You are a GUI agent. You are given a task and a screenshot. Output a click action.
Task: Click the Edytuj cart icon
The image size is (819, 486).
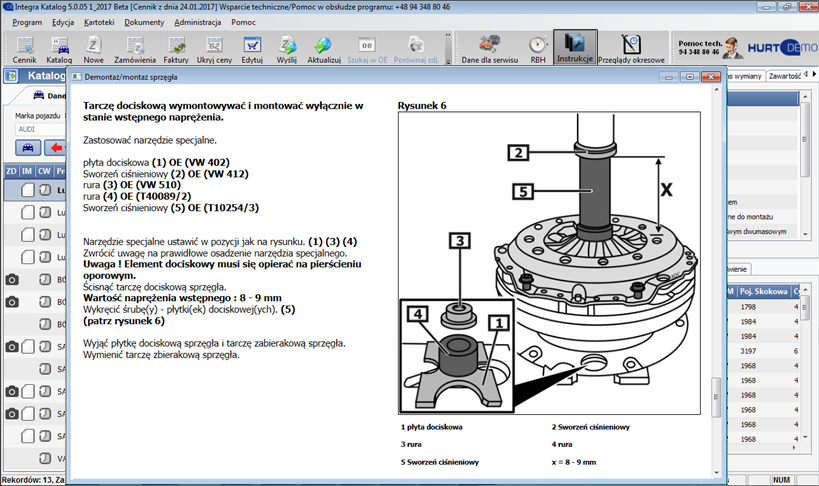point(252,49)
